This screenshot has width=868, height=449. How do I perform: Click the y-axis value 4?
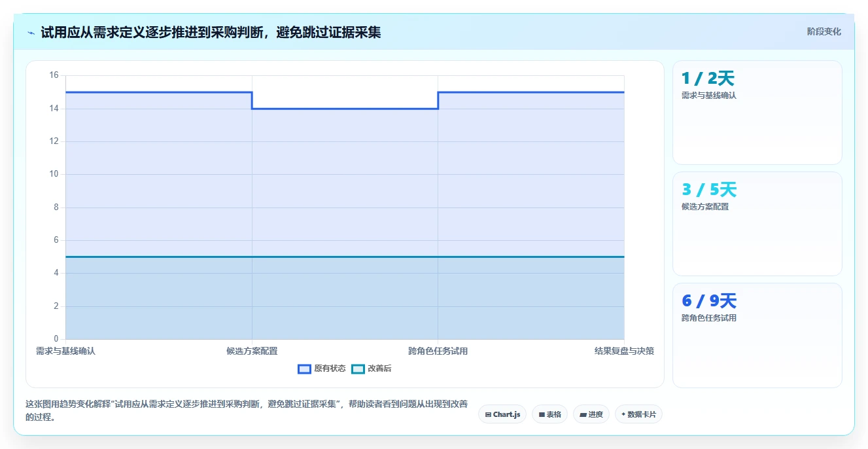56,273
